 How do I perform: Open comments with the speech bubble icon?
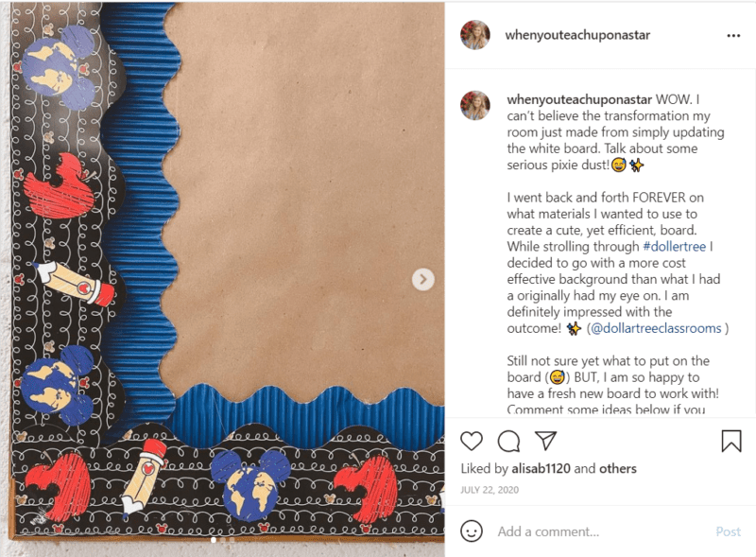click(508, 442)
